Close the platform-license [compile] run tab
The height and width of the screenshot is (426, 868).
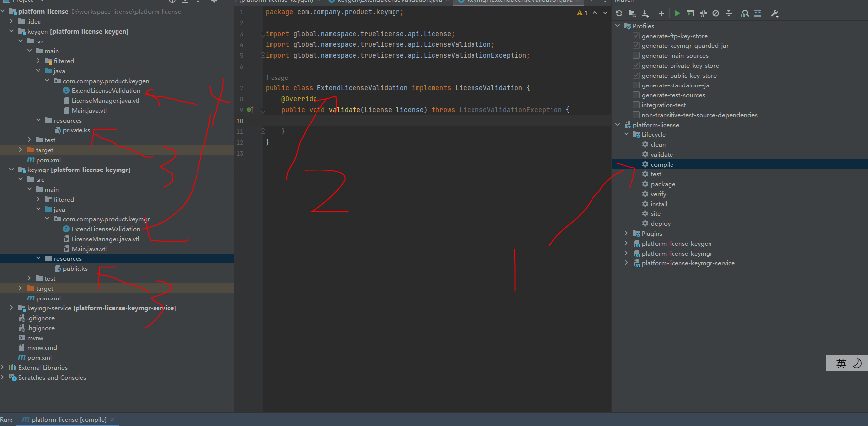pyautogui.click(x=112, y=420)
